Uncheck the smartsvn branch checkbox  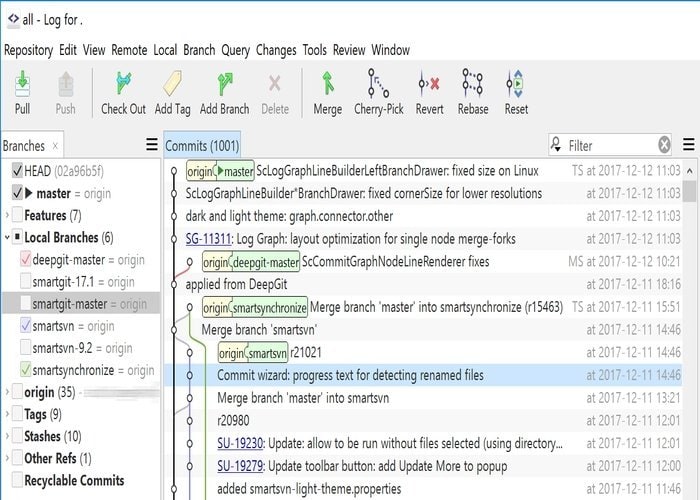(25, 325)
